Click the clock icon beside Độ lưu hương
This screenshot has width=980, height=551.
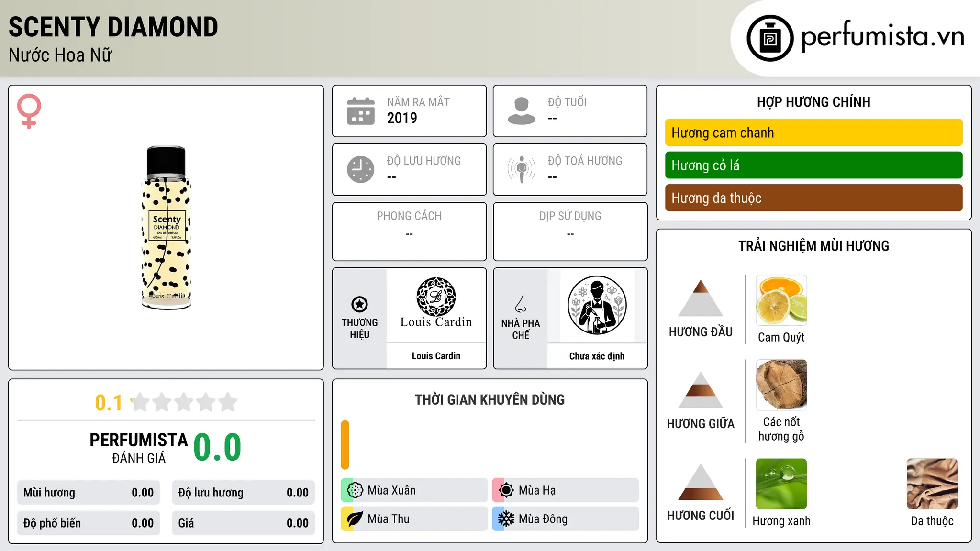point(361,169)
